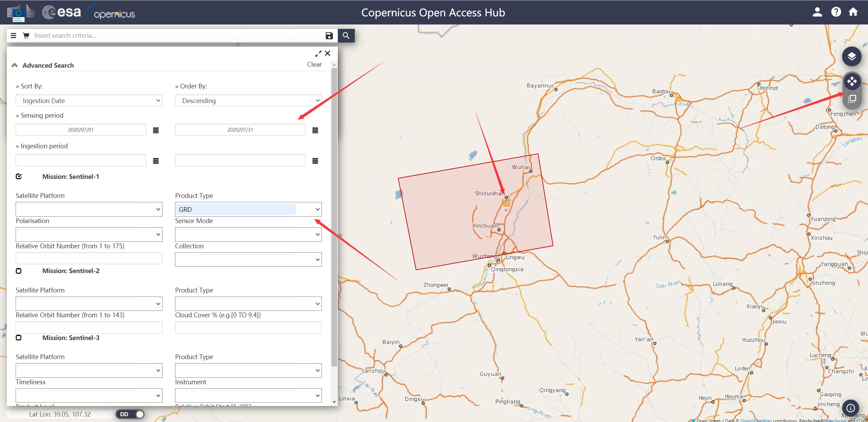This screenshot has height=422, width=868.
Task: Open the Timeliness dropdown
Action: coord(89,395)
